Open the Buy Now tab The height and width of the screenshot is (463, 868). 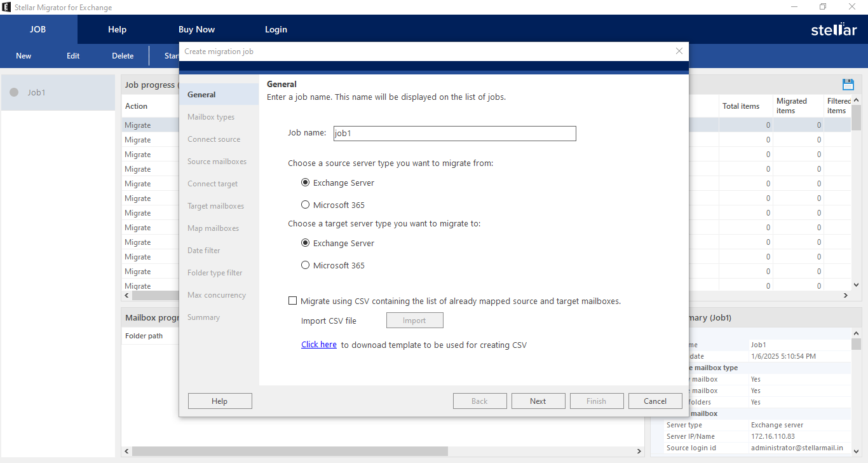[196, 29]
